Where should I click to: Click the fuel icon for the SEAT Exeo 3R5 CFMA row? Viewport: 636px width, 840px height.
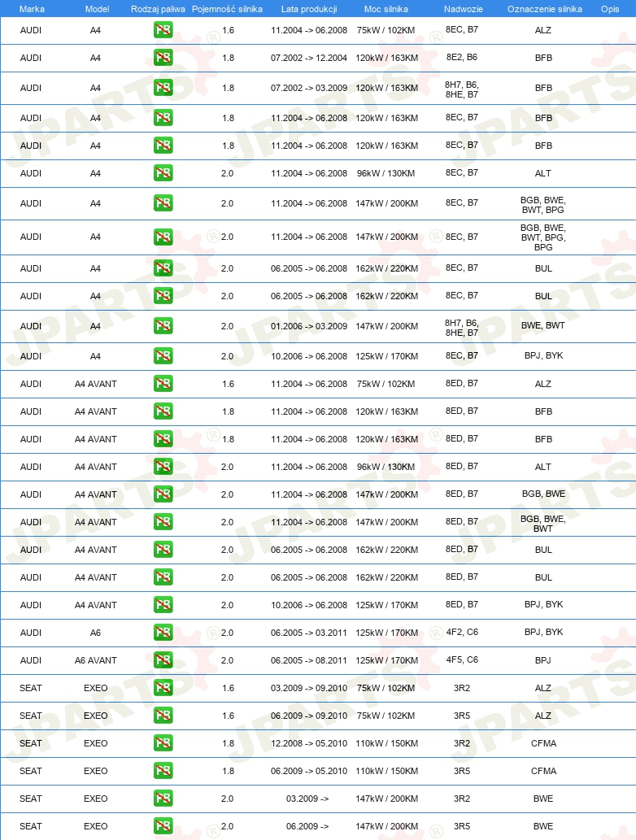point(163,770)
